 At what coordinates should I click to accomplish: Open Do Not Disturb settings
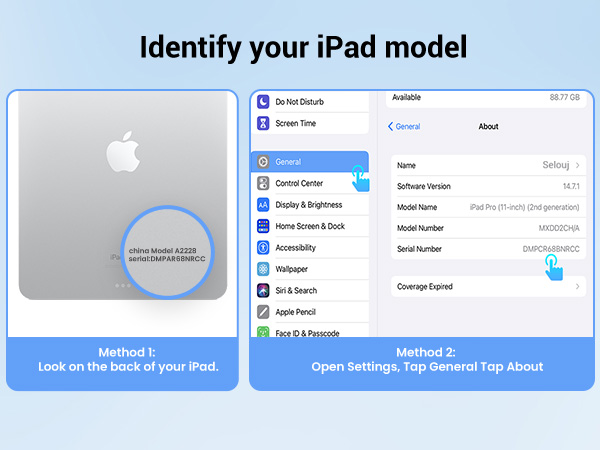click(x=310, y=102)
